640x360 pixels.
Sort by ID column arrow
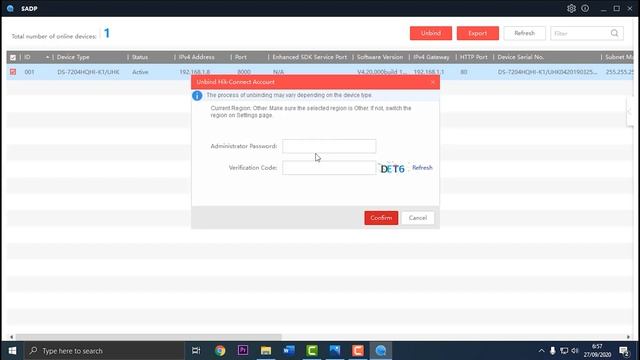[x=47, y=57]
